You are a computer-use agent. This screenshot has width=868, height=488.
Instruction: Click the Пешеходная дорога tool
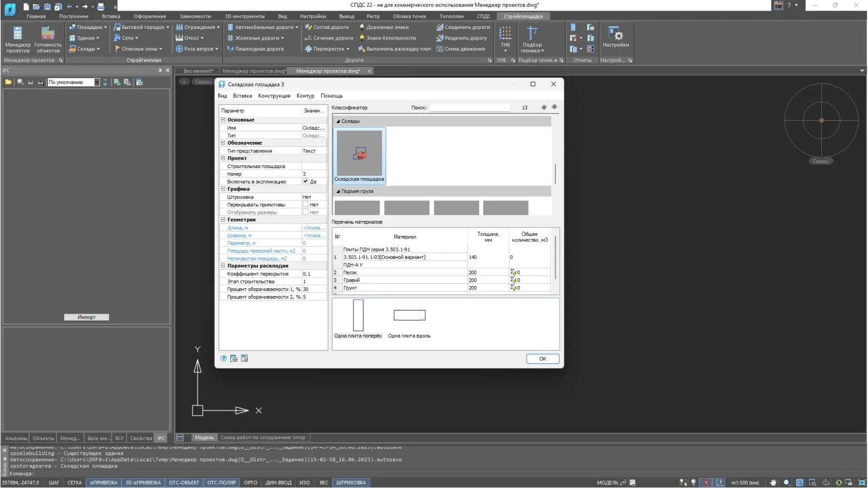pyautogui.click(x=255, y=49)
